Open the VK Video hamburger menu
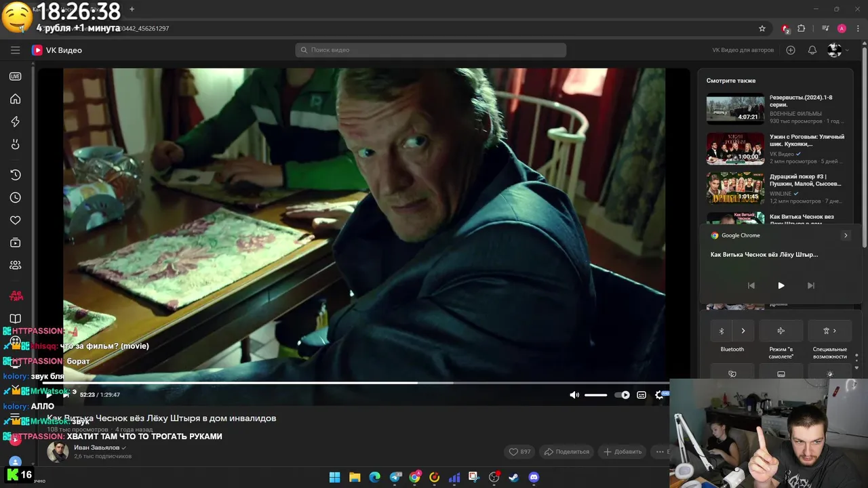This screenshot has height=488, width=868. (15, 50)
